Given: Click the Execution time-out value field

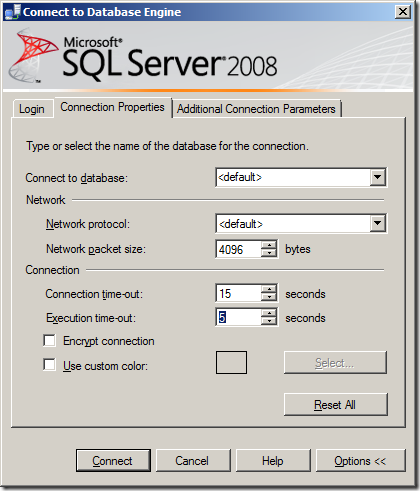Looking at the screenshot, I should 239,318.
